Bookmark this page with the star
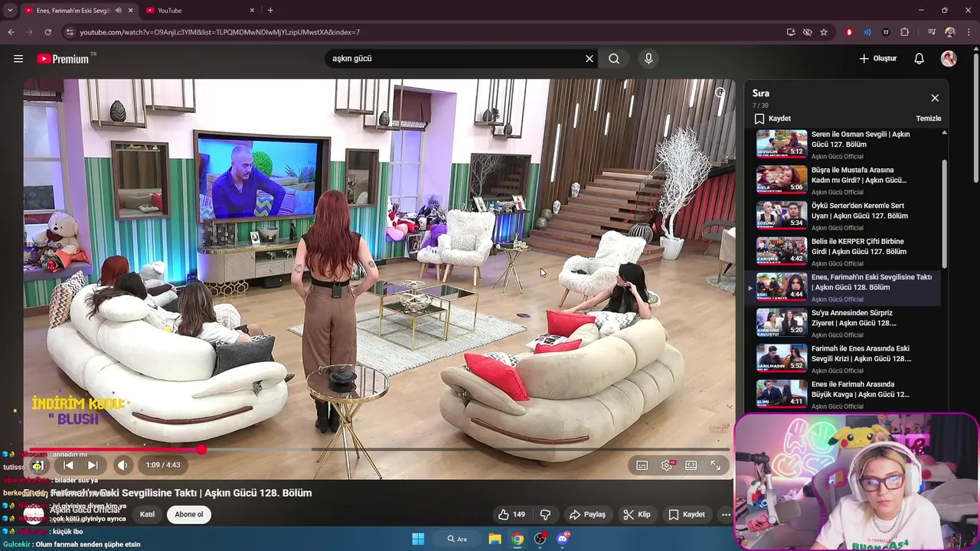980x551 pixels. point(824,32)
